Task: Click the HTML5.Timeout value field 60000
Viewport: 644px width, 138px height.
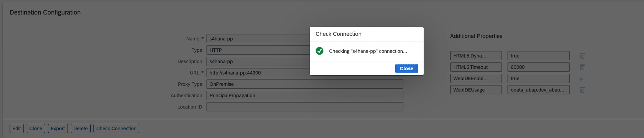Action: point(538,67)
